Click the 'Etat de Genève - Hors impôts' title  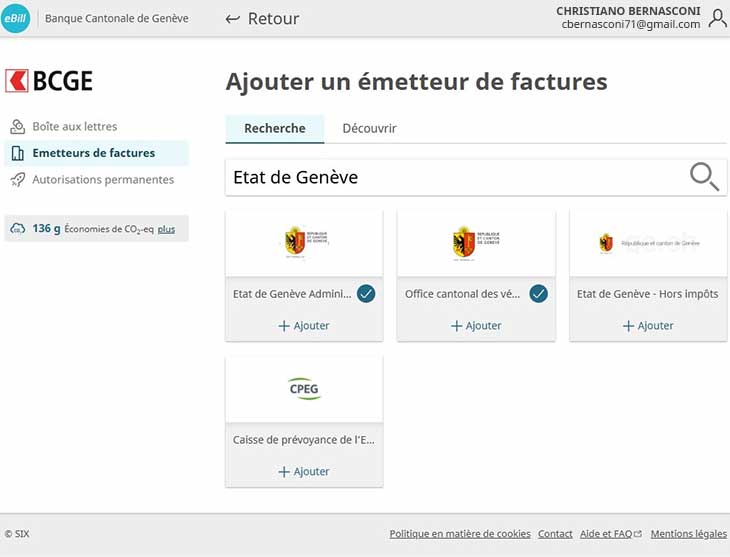point(648,294)
